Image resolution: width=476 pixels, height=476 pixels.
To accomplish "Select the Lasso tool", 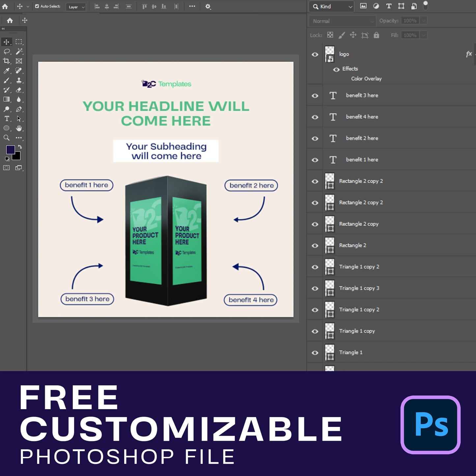I will pyautogui.click(x=6, y=51).
